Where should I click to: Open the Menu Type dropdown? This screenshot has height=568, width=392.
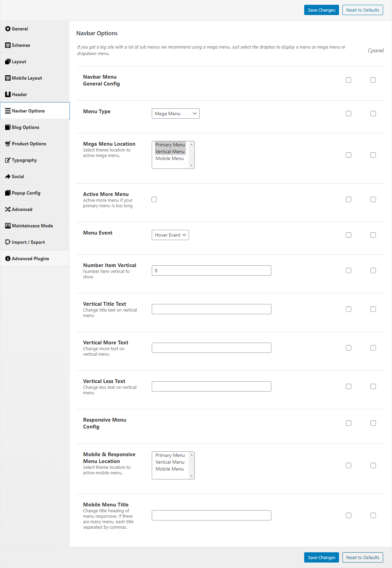pyautogui.click(x=176, y=114)
